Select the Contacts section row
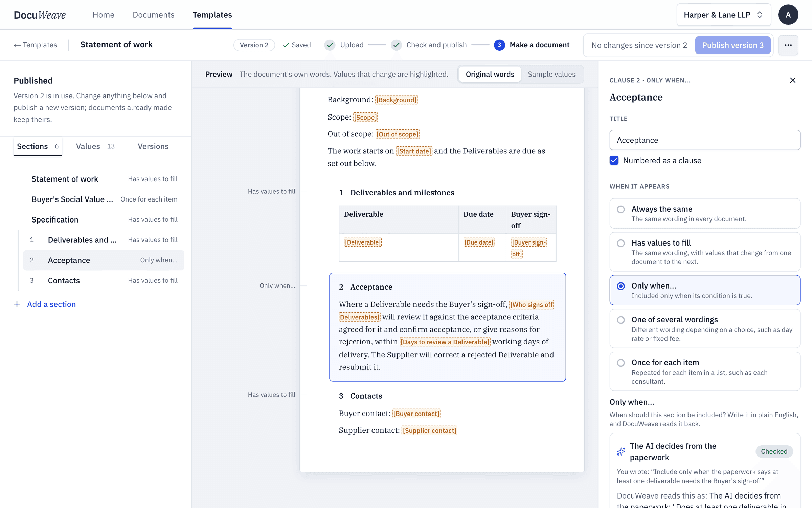This screenshot has width=812, height=508. coord(104,280)
